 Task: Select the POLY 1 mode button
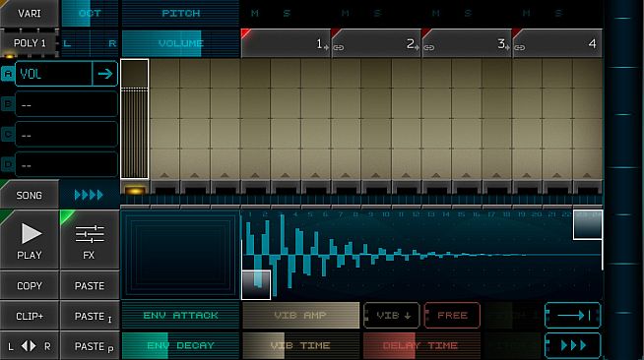(30, 42)
